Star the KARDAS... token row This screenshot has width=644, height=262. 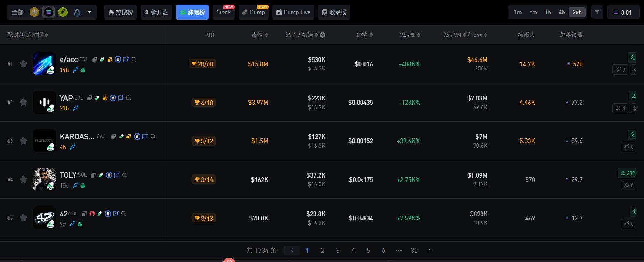[23, 141]
